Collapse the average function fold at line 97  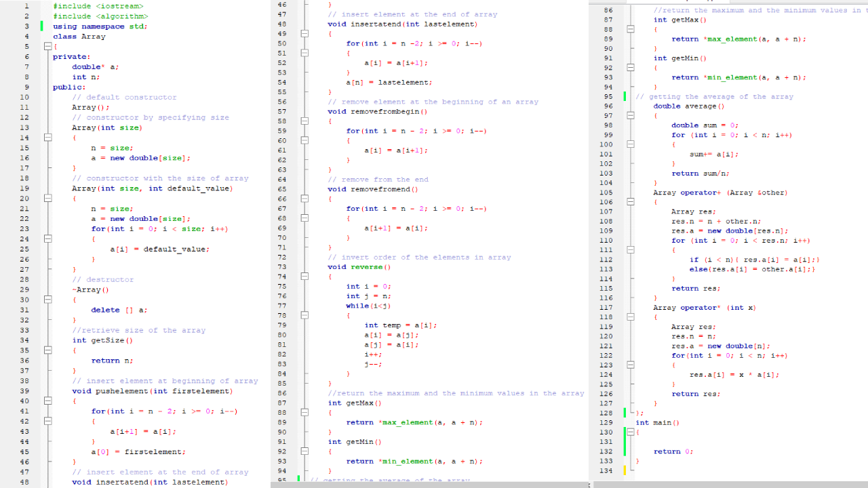(x=630, y=116)
